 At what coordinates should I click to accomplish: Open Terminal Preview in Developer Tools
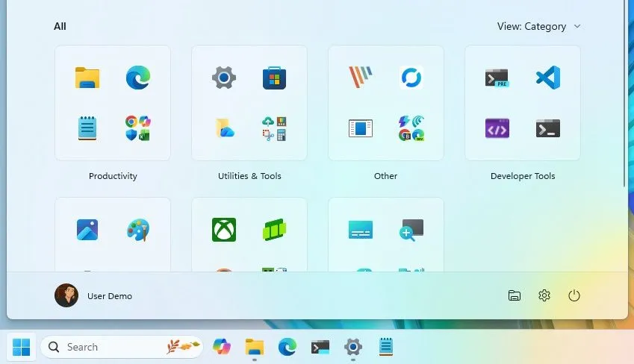coord(497,78)
